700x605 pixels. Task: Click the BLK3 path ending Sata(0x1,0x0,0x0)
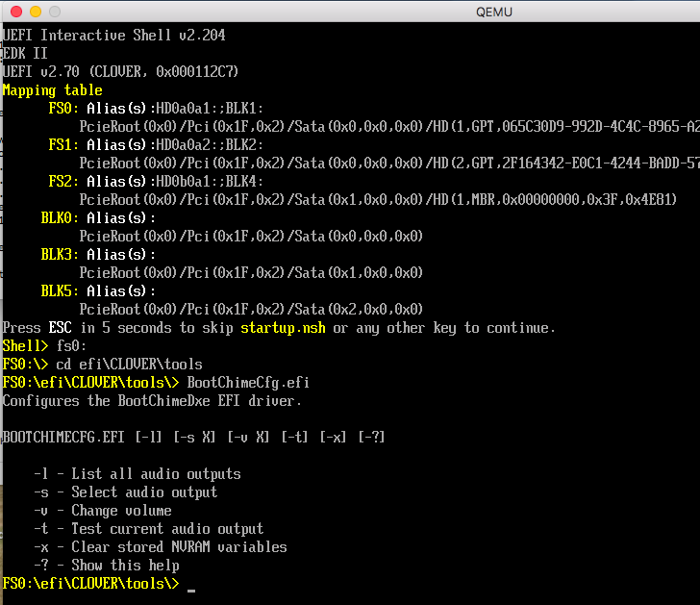click(x=251, y=273)
